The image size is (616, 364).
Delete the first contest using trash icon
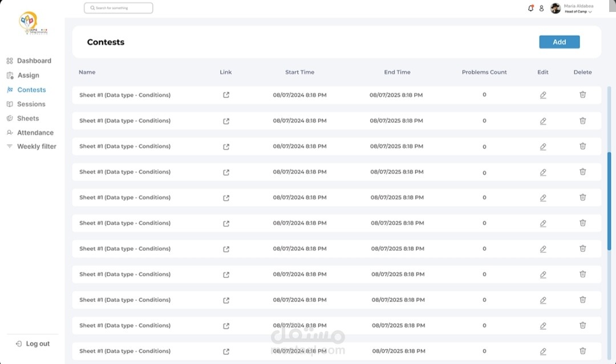[x=582, y=95]
